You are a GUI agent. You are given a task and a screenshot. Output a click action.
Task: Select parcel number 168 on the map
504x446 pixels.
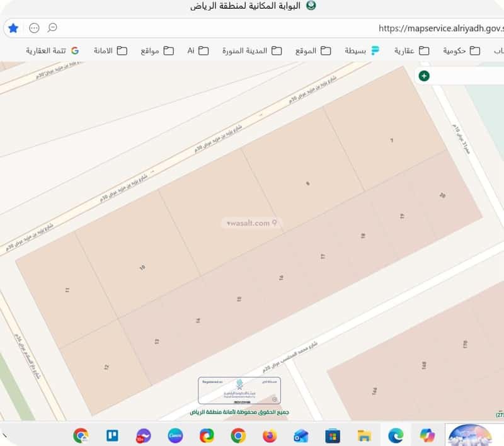[x=424, y=365]
